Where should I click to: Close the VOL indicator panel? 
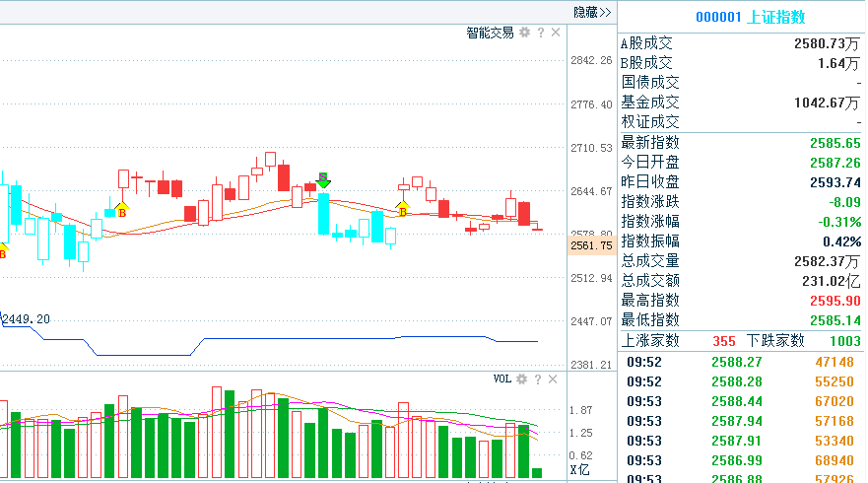(x=553, y=379)
